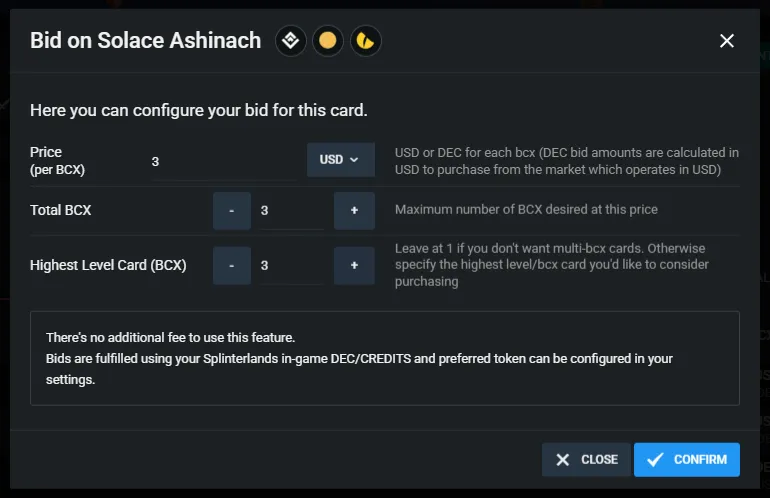Lower Highest Level Card using minus button

pyautogui.click(x=232, y=266)
